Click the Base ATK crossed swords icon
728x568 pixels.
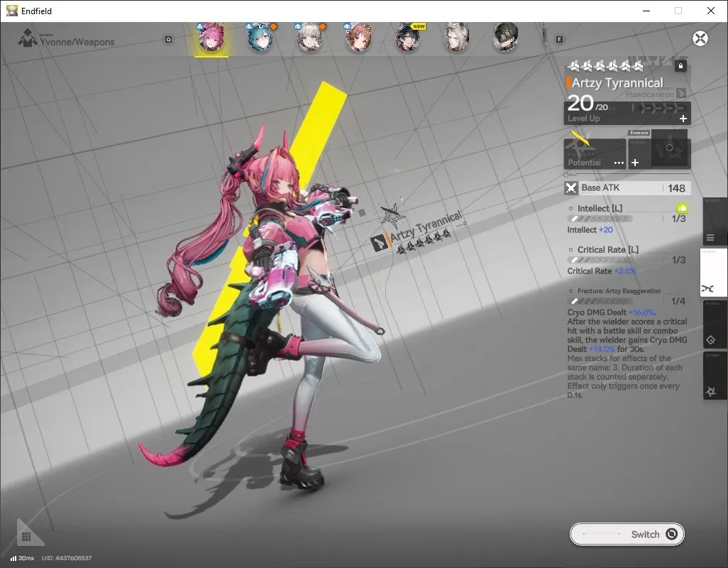tap(571, 188)
